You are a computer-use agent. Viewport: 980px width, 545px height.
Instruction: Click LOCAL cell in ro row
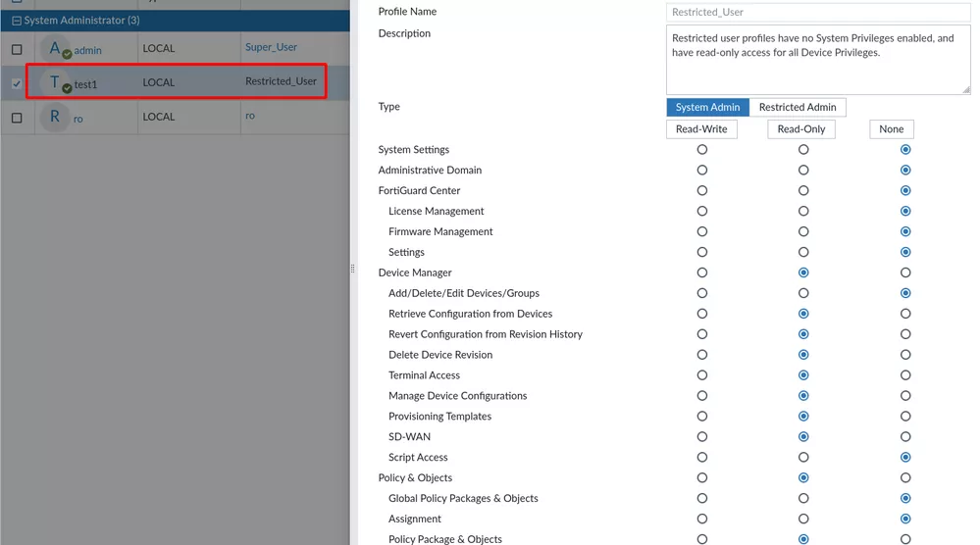pyautogui.click(x=159, y=117)
